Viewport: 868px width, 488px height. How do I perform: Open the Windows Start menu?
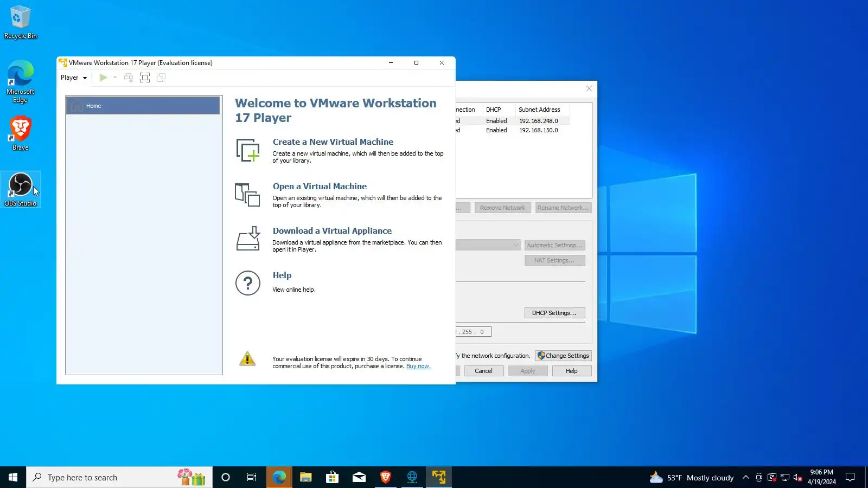[13, 477]
